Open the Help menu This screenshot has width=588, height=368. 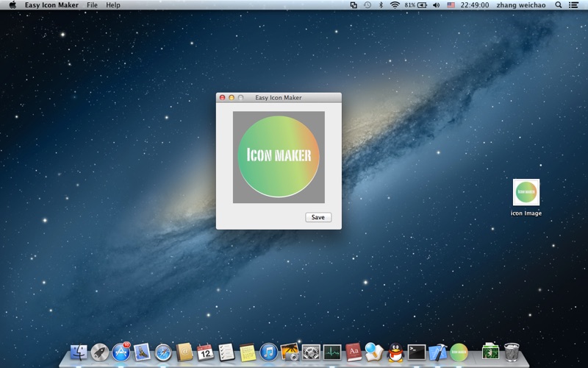click(112, 5)
